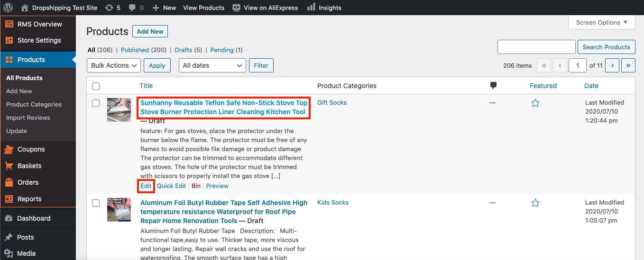
Task: Click Edit under the Sunhanny product
Action: (x=146, y=186)
